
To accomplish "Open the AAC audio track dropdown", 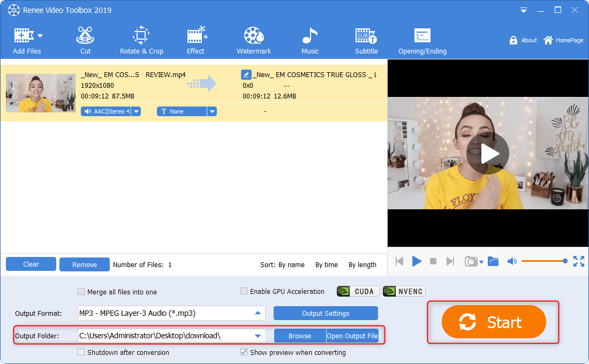I will [136, 111].
